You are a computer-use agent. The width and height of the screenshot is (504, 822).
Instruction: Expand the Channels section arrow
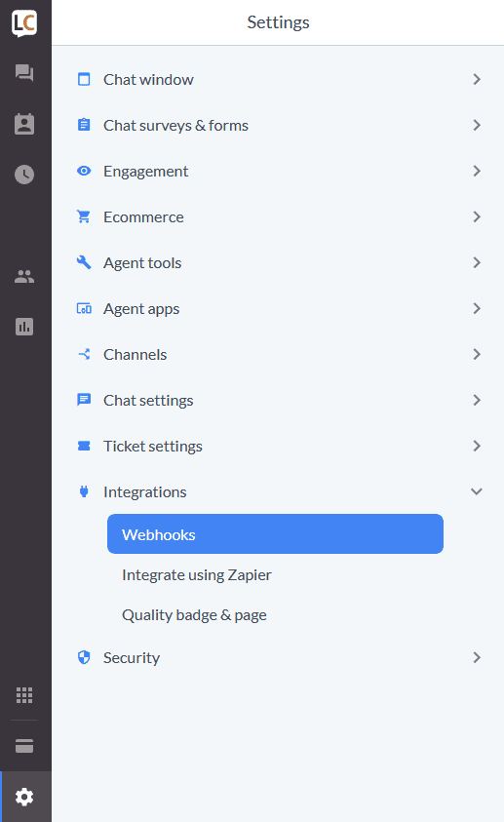tap(477, 354)
